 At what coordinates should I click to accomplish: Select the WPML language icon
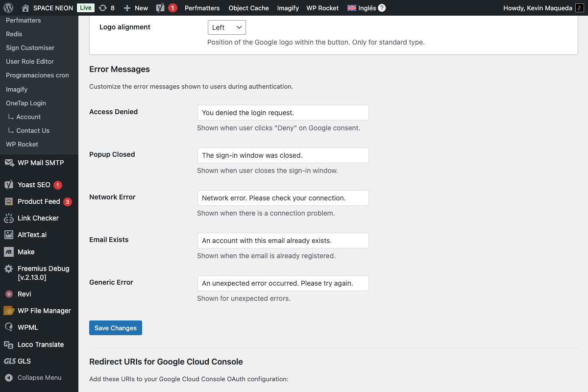click(x=10, y=327)
